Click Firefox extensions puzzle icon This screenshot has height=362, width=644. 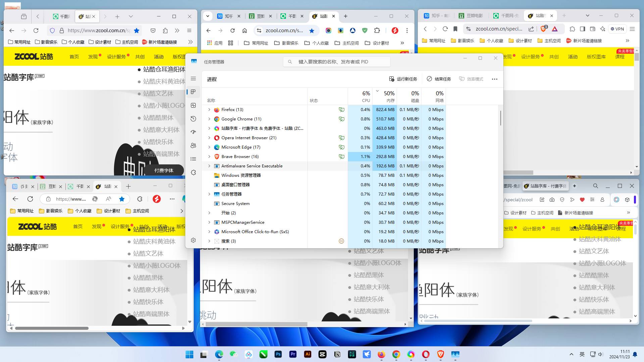point(165,31)
